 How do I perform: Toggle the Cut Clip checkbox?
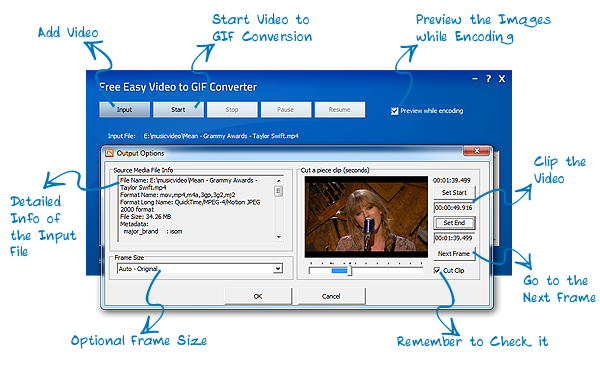coord(437,271)
